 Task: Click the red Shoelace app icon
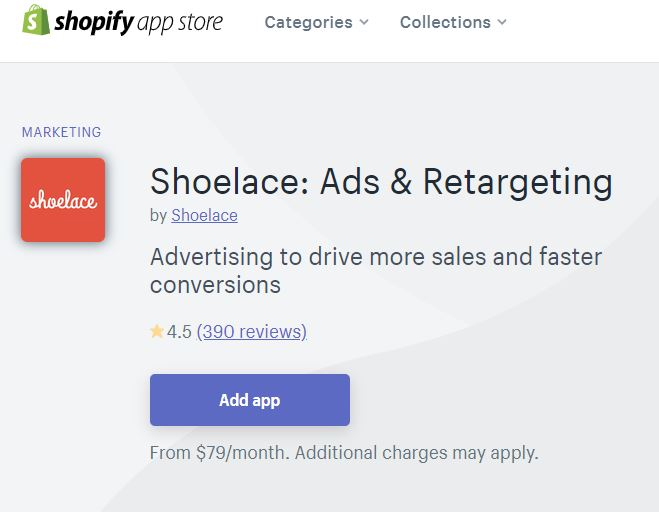pyautogui.click(x=63, y=200)
